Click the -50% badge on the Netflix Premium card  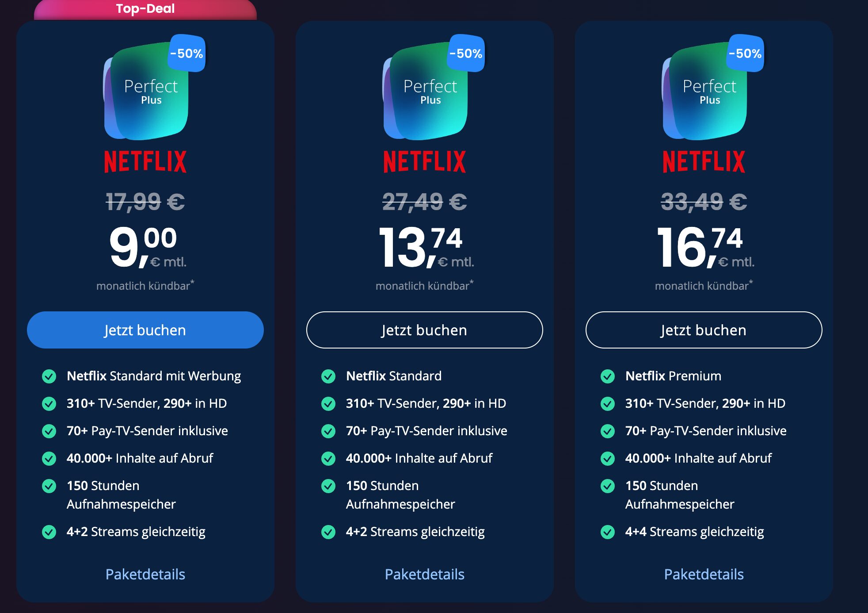pyautogui.click(x=746, y=54)
